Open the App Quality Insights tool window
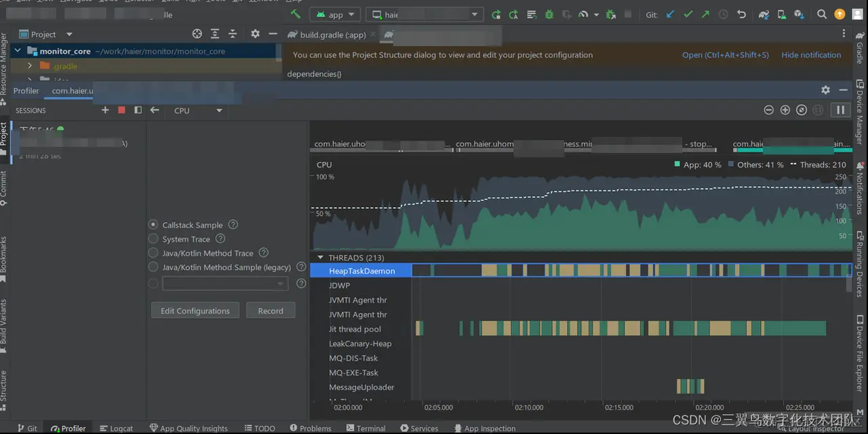868x434 pixels. (x=189, y=428)
